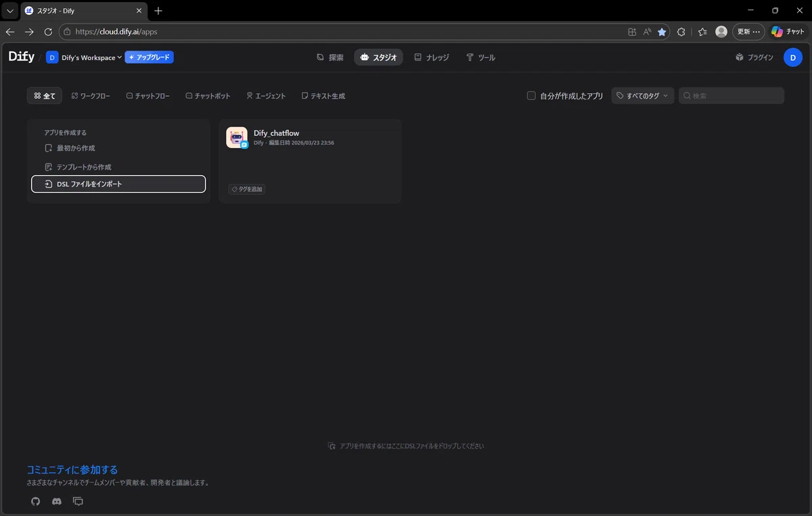Toggle favorite star in address bar
The width and height of the screenshot is (812, 516).
point(662,32)
